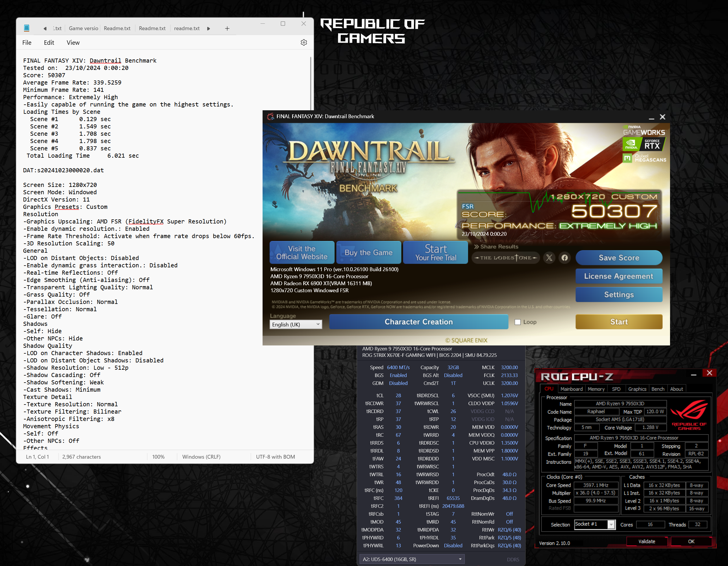Open the Memory tab in CPU-Z
Viewport: 728px width, 566px height.
click(596, 389)
